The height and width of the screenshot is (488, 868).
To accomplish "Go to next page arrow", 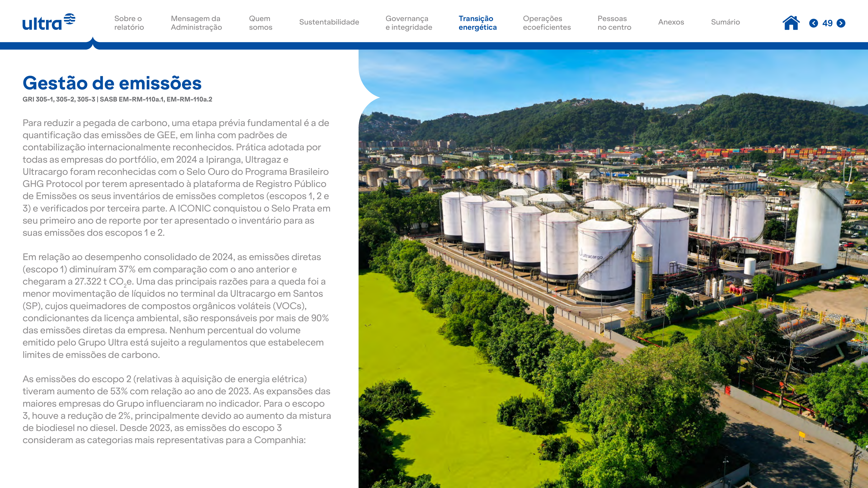I will pos(841,23).
